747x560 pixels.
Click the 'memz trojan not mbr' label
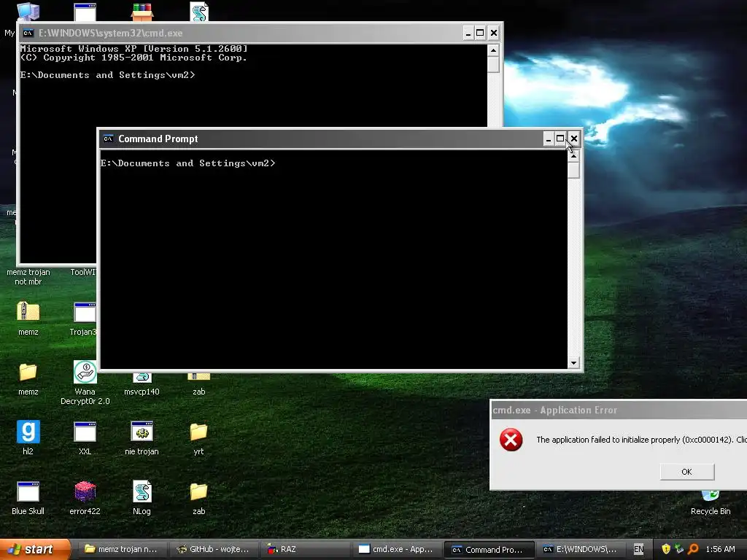pyautogui.click(x=28, y=276)
